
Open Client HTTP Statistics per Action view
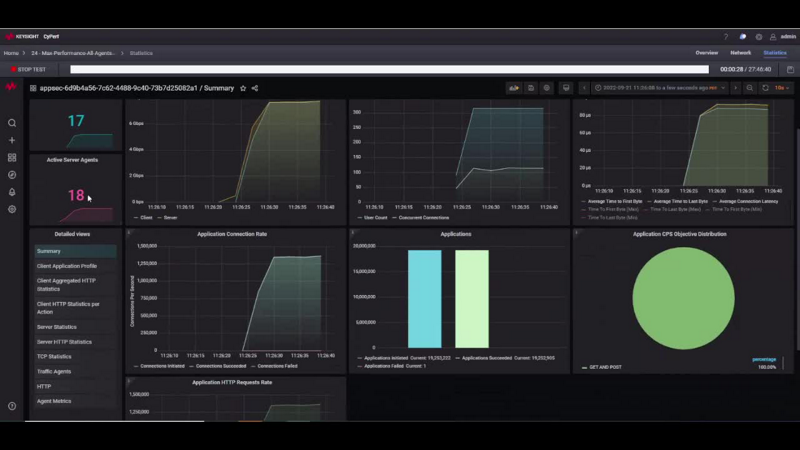pos(76,308)
